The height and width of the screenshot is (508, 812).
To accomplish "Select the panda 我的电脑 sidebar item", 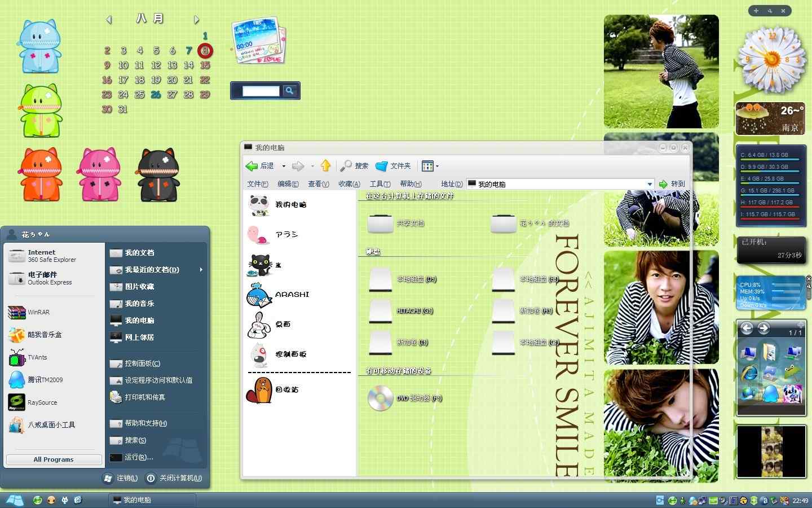I will pyautogui.click(x=277, y=205).
